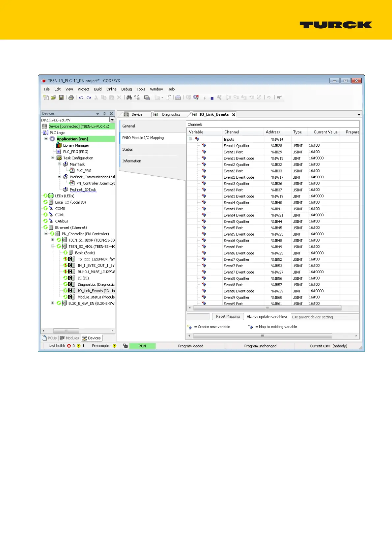Open the Online menu
This screenshot has width=392, height=555.
pos(111,89)
